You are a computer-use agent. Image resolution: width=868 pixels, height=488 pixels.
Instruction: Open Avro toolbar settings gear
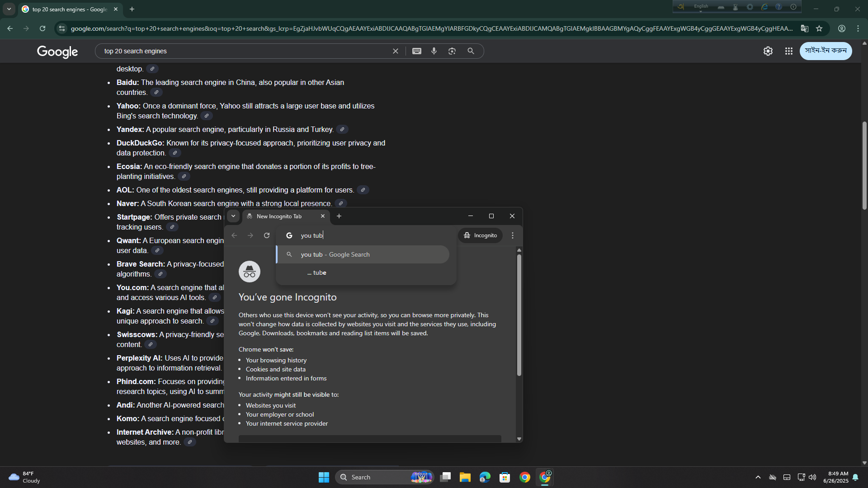pos(750,7)
